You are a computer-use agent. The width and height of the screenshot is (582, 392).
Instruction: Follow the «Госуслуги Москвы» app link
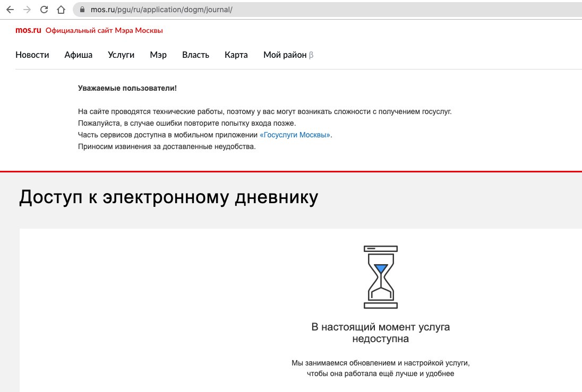(295, 135)
